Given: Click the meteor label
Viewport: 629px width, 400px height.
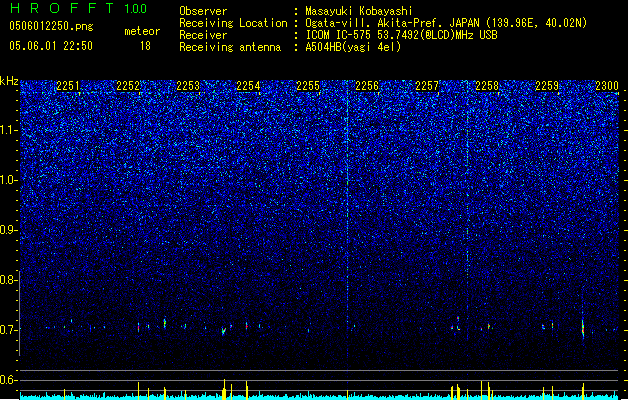Looking at the screenshot, I should 142,31.
